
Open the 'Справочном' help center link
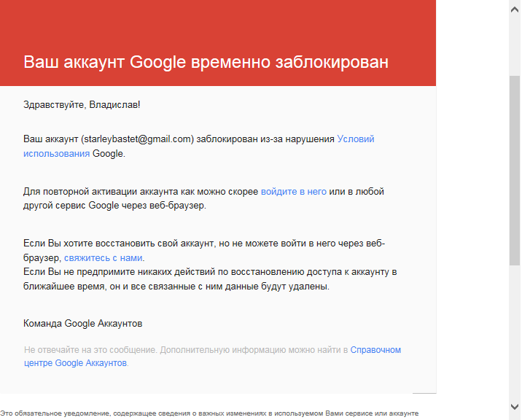point(375,350)
